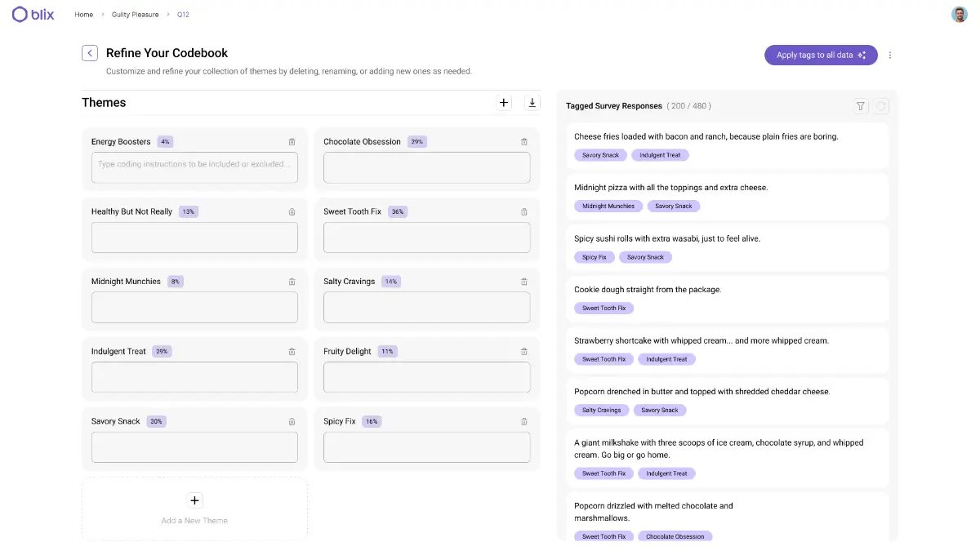Click Apply tags to all data button
Screen dimensions: 980x551
point(820,56)
